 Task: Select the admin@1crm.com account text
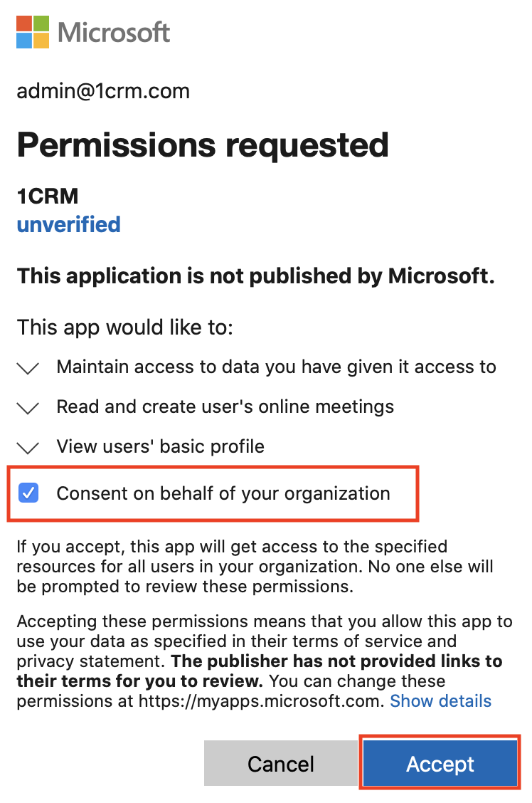tap(103, 91)
